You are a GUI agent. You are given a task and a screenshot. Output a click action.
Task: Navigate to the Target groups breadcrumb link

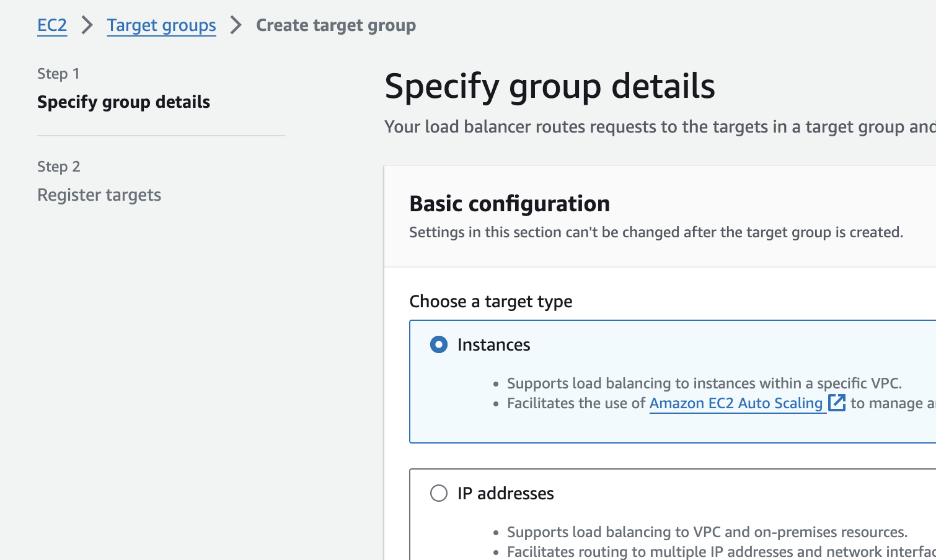[161, 25]
